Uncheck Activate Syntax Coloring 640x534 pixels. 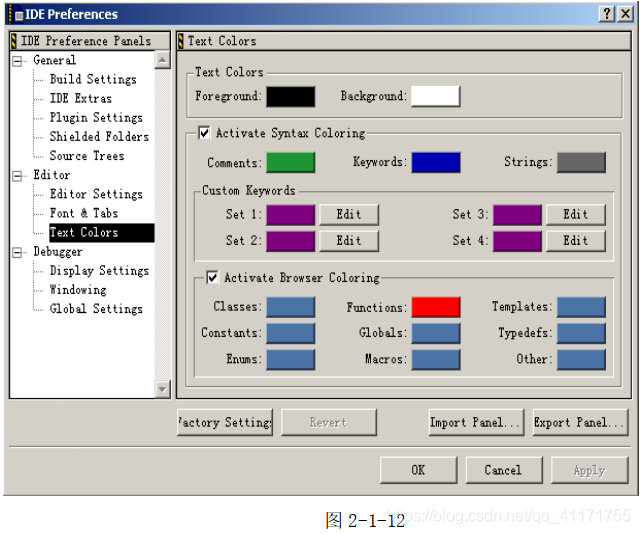pos(204,133)
